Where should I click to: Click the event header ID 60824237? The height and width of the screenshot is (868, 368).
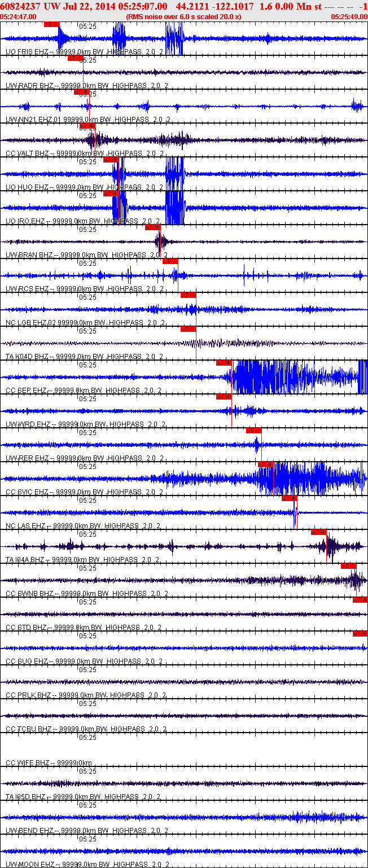coord(19,6)
